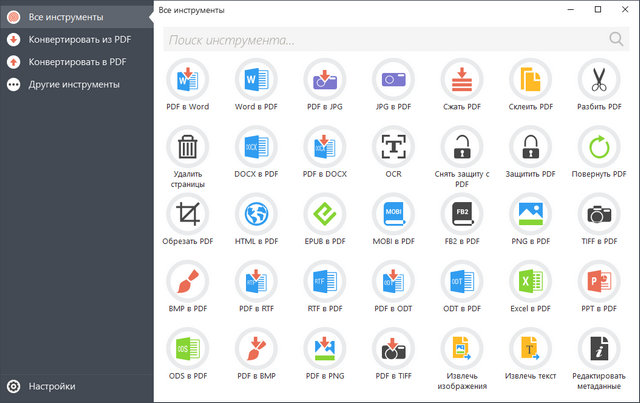Open Снять защиту с PDF tool
The height and width of the screenshot is (403, 640).
(x=461, y=147)
